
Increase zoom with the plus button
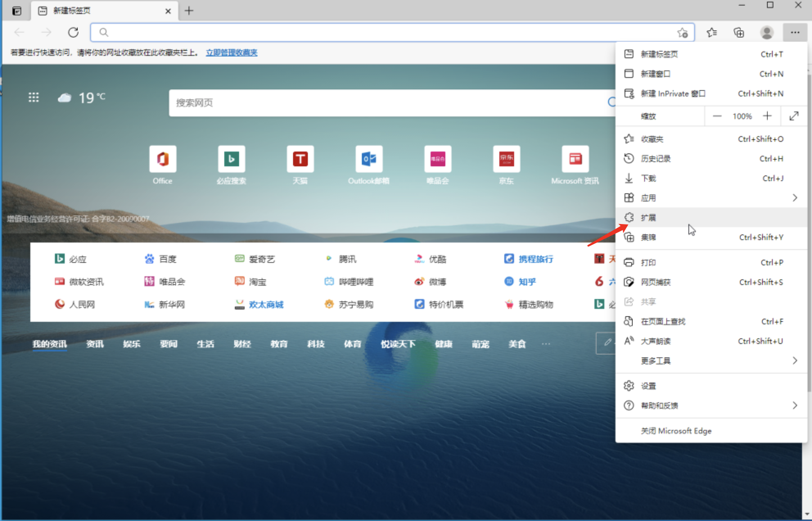(x=767, y=116)
